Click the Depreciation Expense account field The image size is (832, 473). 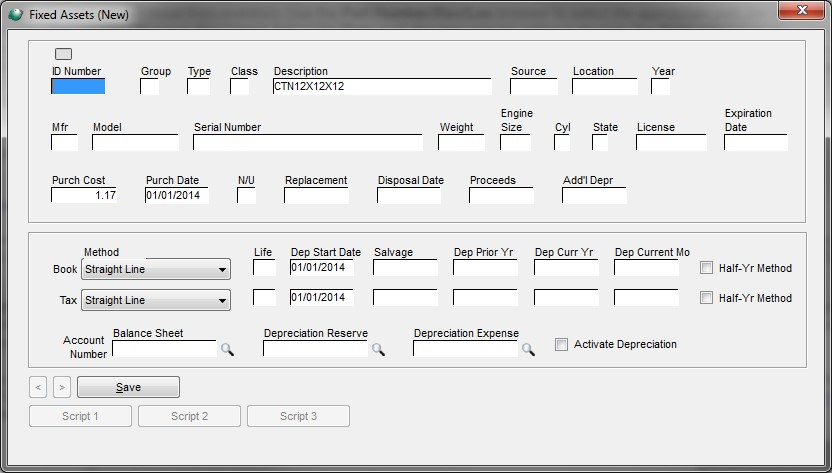pyautogui.click(x=465, y=349)
